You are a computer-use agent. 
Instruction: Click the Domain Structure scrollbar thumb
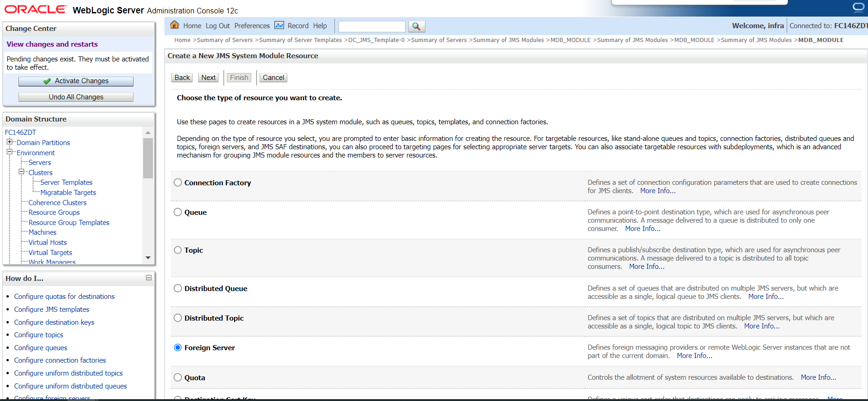coord(148,158)
